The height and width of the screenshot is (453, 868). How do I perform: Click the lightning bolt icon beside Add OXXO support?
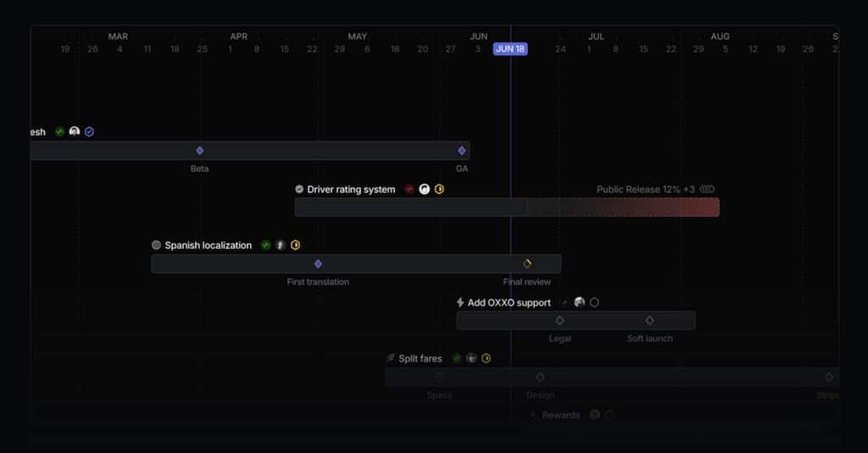click(x=460, y=302)
